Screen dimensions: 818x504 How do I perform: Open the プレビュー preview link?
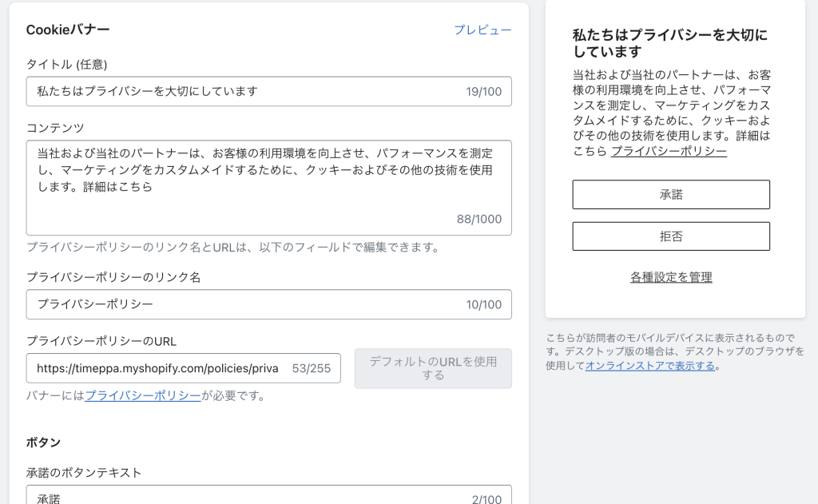[483, 30]
